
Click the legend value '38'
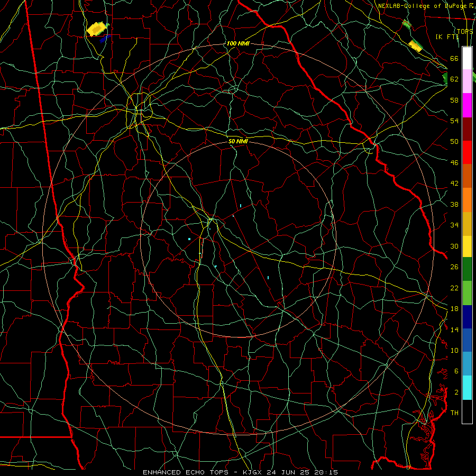(x=454, y=204)
